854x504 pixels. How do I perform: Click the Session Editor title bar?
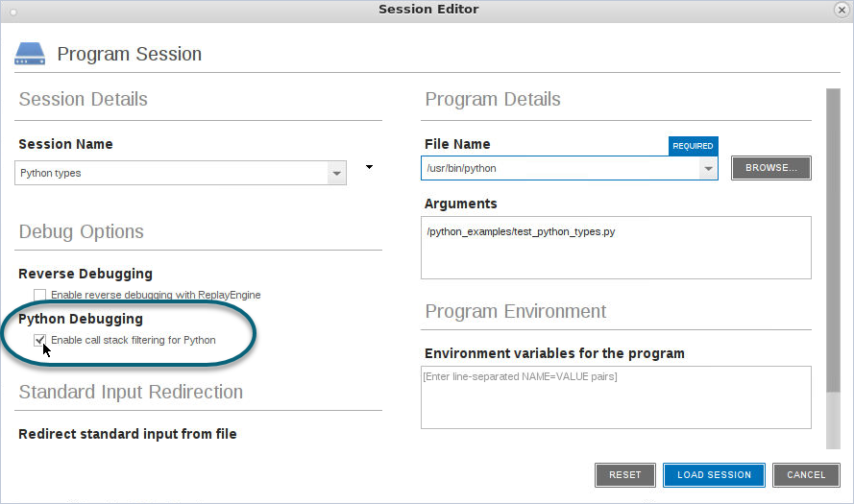point(427,10)
